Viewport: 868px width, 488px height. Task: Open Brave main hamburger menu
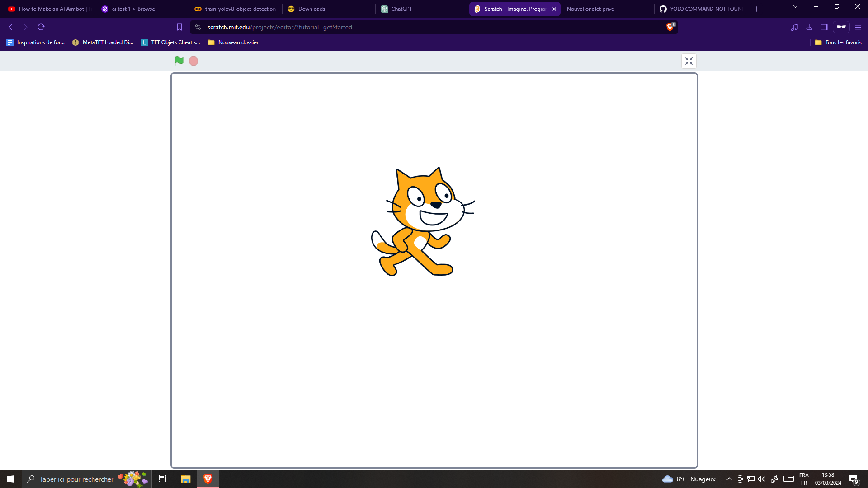click(858, 27)
